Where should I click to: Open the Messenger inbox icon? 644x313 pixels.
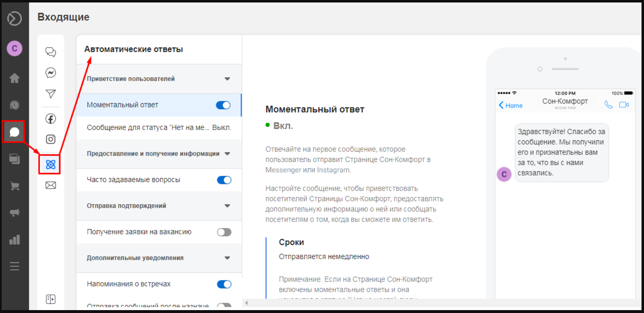[50, 73]
